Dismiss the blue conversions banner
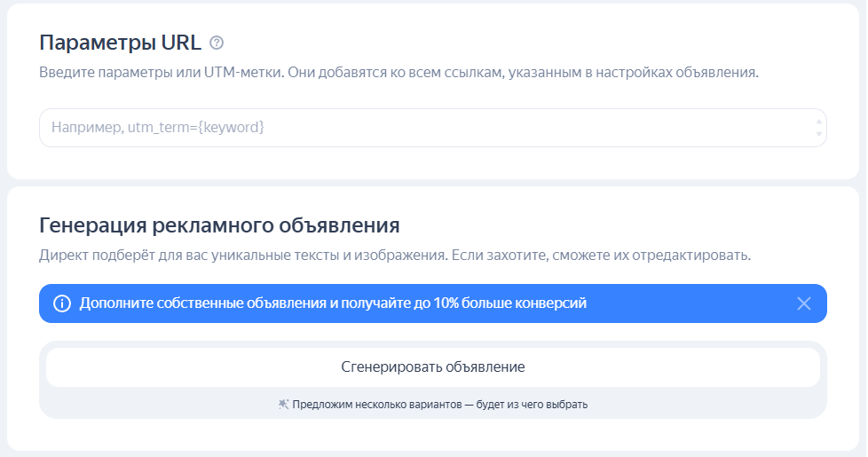Image resolution: width=868 pixels, height=457 pixels. coord(804,303)
